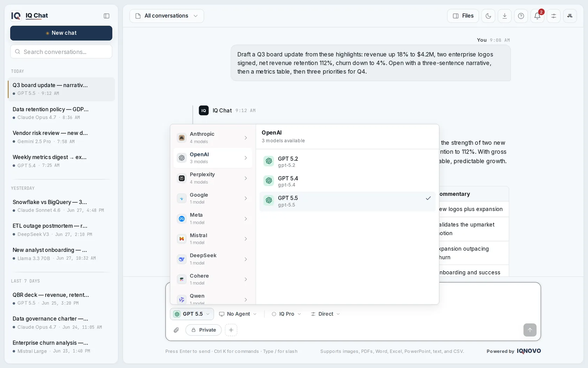The height and width of the screenshot is (368, 588).
Task: Click the Qwen logo icon
Action: click(x=182, y=300)
